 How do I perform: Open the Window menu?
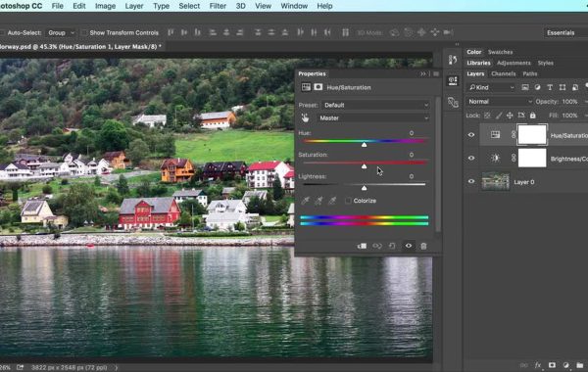coord(294,6)
